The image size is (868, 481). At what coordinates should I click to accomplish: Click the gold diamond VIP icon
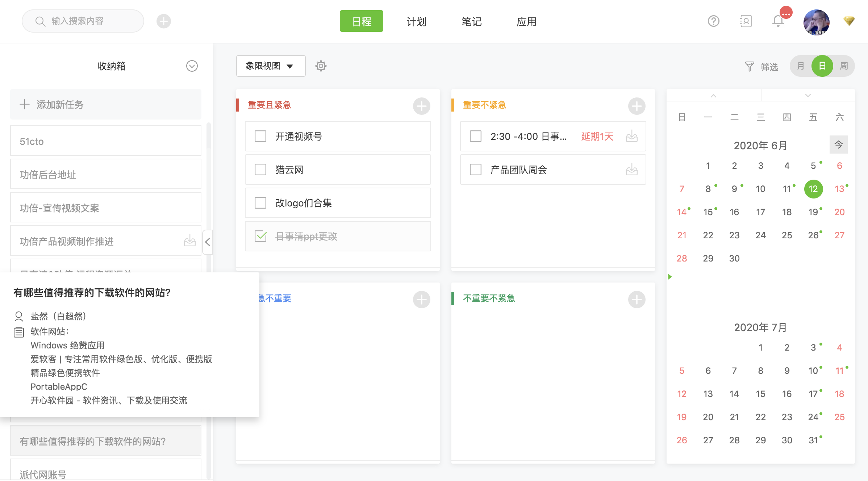(x=849, y=21)
